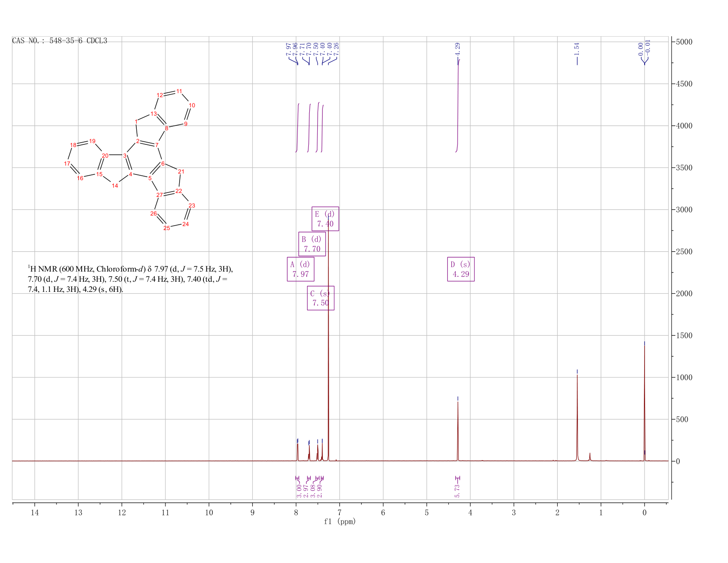Click x-axis tick label 2
This screenshot has width=728, height=563.
[x=557, y=513]
